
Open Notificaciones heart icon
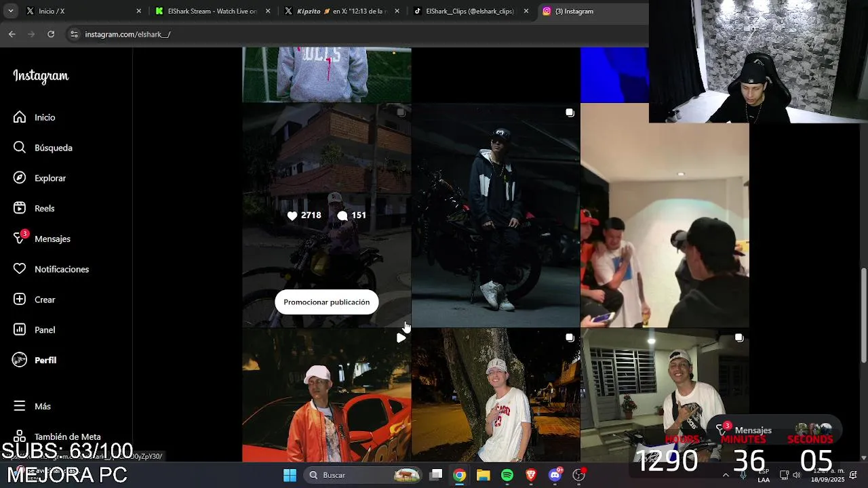[20, 269]
